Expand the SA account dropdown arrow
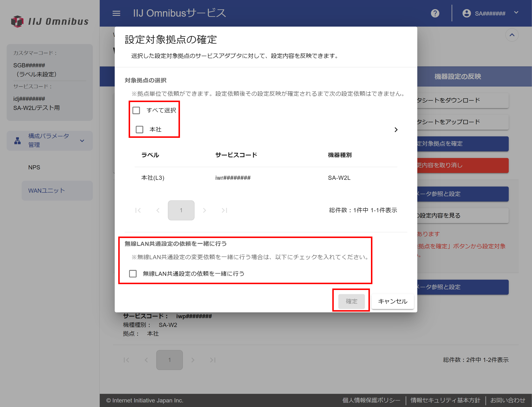This screenshot has width=532, height=407. [x=516, y=13]
